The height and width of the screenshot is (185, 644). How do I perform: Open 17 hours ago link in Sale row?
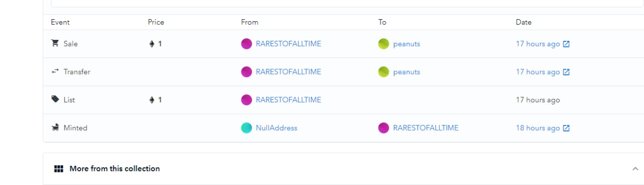point(538,44)
